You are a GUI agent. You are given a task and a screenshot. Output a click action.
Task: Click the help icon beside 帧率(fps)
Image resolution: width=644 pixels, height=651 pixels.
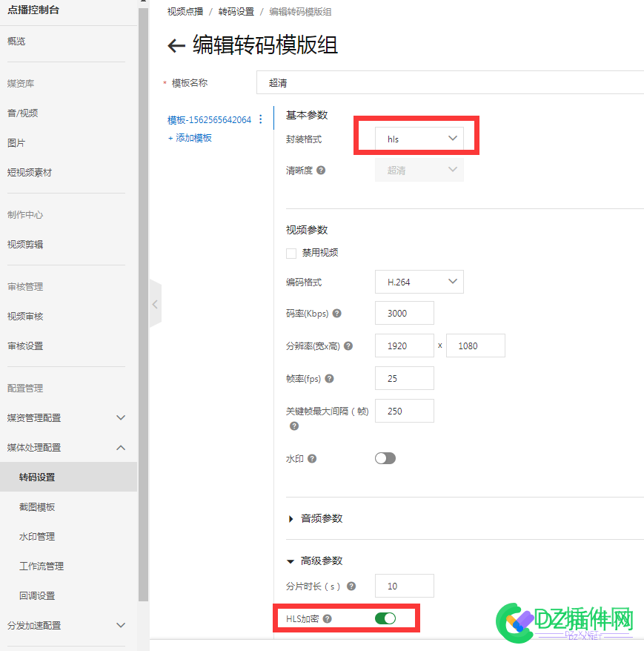pos(330,379)
